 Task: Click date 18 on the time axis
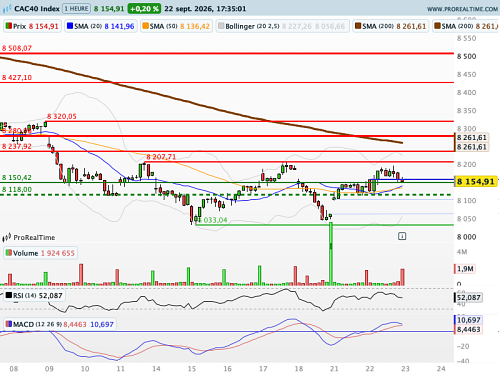(299, 369)
